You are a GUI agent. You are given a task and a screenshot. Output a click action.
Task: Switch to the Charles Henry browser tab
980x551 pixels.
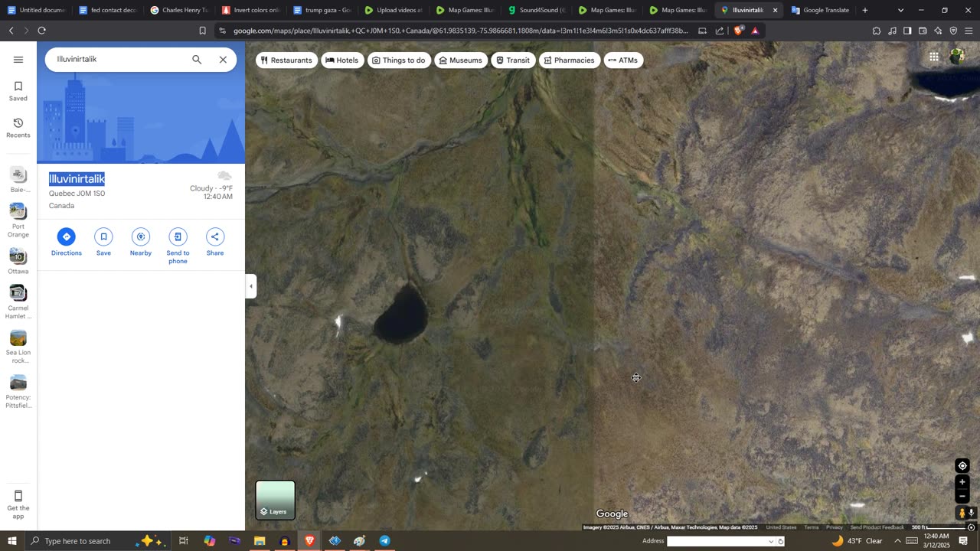178,10
